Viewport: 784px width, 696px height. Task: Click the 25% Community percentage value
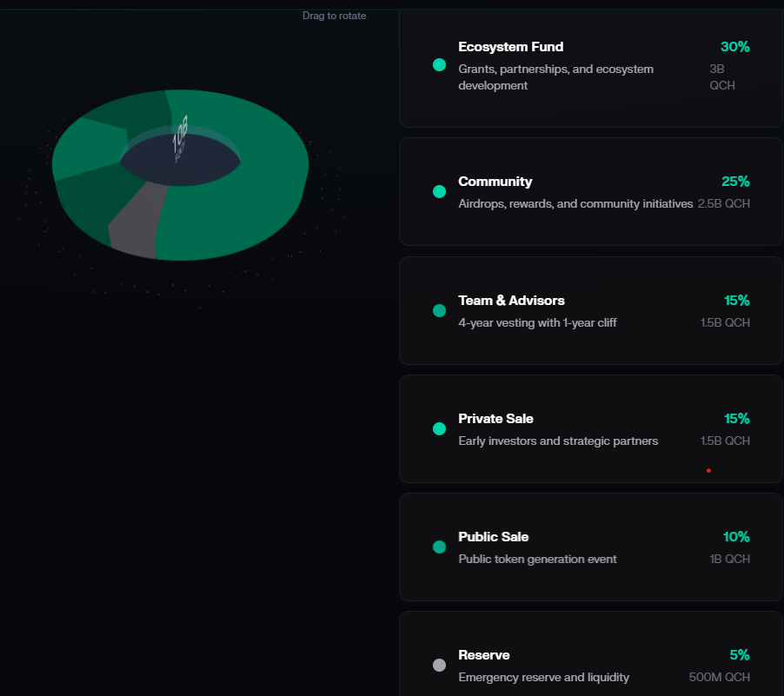pos(735,182)
